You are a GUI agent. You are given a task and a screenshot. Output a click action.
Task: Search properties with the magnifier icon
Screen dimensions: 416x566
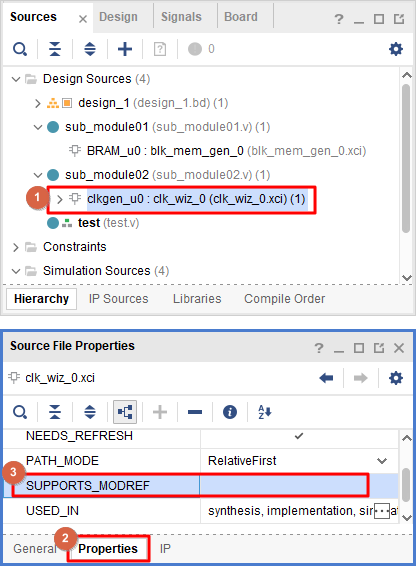[x=20, y=412]
